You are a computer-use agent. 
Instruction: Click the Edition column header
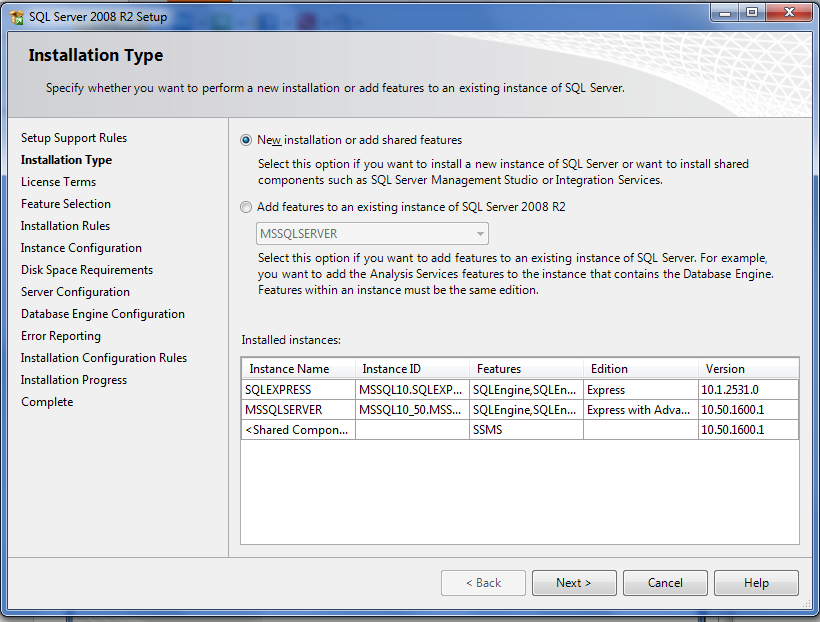tap(641, 369)
